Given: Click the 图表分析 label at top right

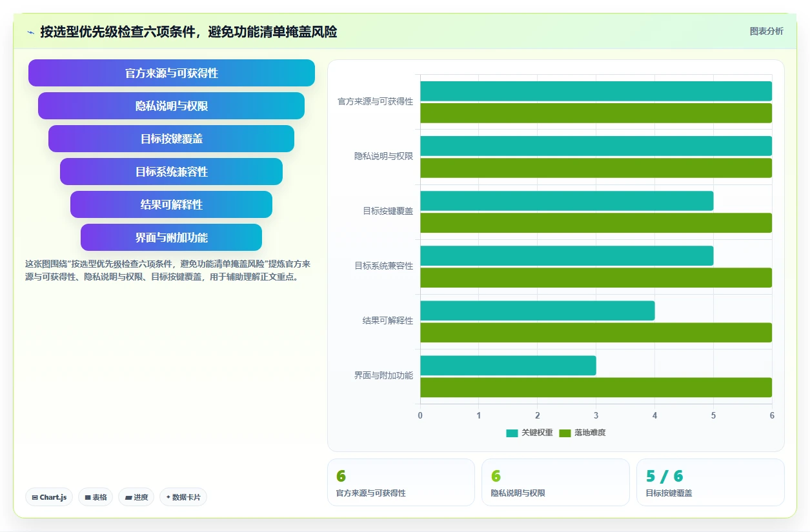Looking at the screenshot, I should 766,31.
